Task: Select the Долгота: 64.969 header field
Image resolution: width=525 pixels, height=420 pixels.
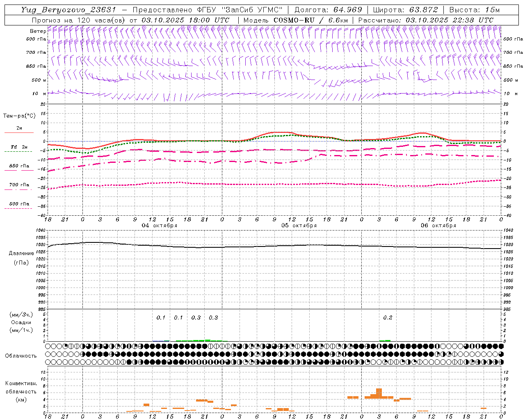Action: [x=328, y=10]
